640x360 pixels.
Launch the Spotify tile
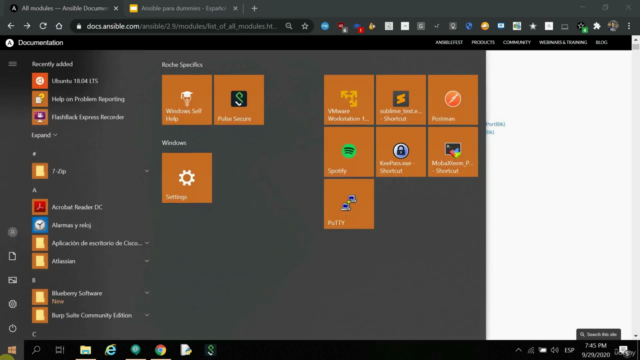pyautogui.click(x=349, y=152)
